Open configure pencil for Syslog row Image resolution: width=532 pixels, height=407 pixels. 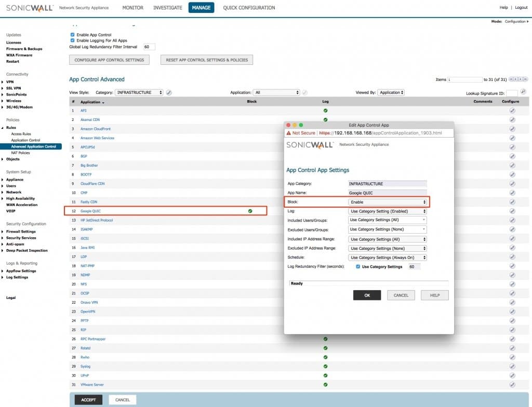point(512,367)
